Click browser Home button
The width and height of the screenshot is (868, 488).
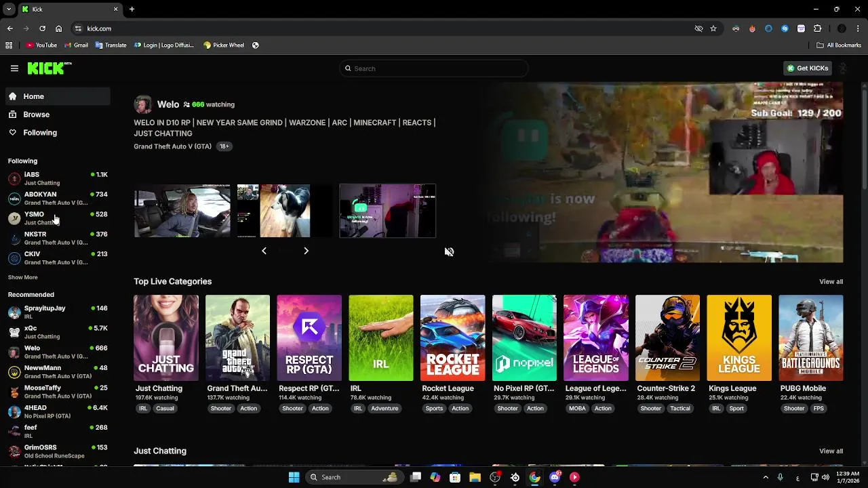pos(59,28)
